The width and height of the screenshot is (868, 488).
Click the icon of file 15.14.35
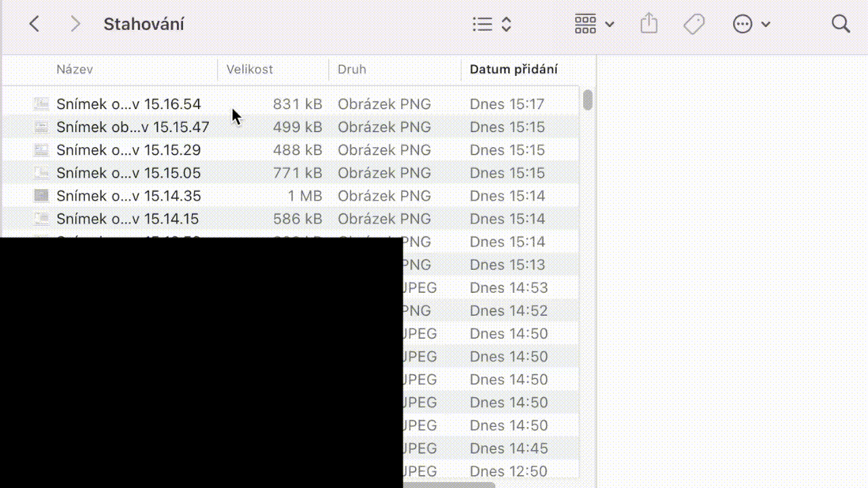[41, 196]
